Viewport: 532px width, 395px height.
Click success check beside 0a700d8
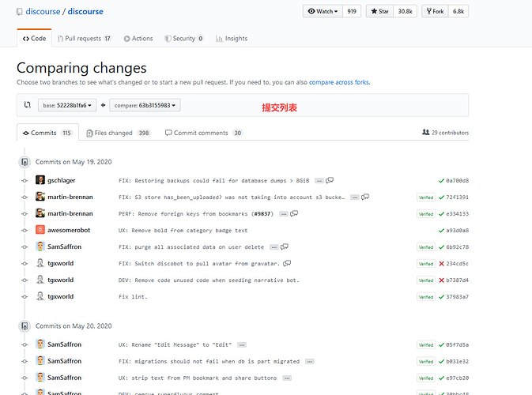click(441, 181)
